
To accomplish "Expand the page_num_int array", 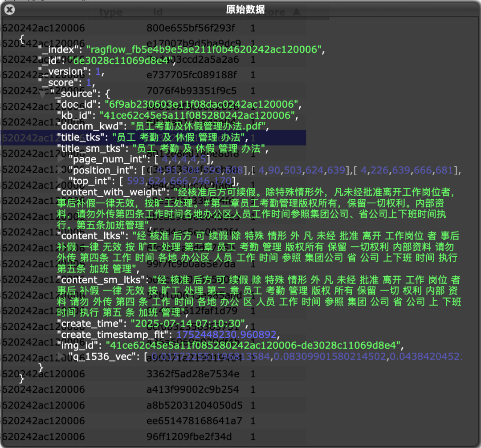I will pyautogui.click(x=61, y=158).
